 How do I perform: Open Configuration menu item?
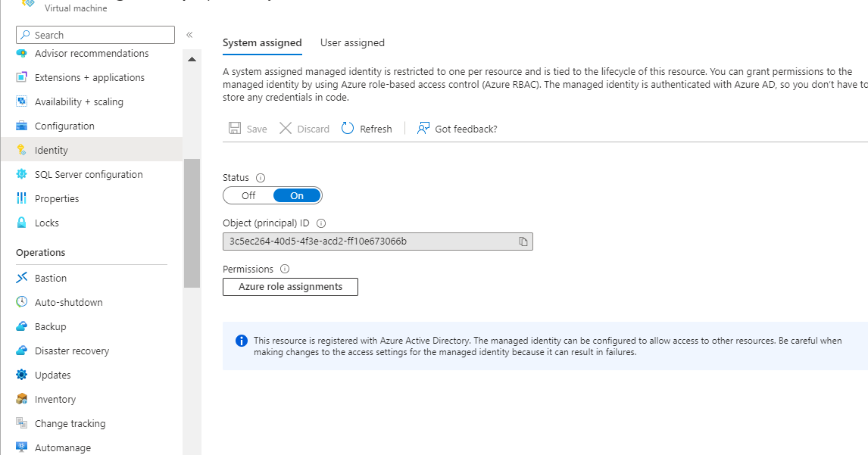(92, 126)
